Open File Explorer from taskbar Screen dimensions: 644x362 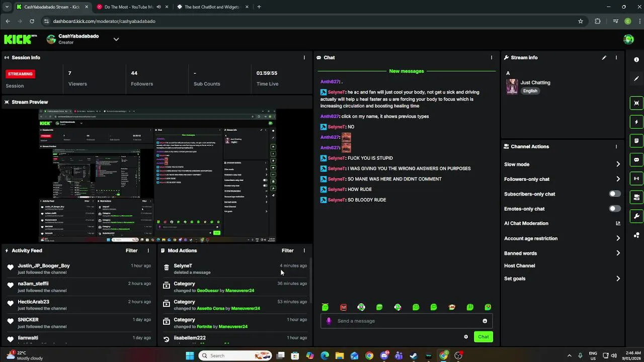point(340,355)
